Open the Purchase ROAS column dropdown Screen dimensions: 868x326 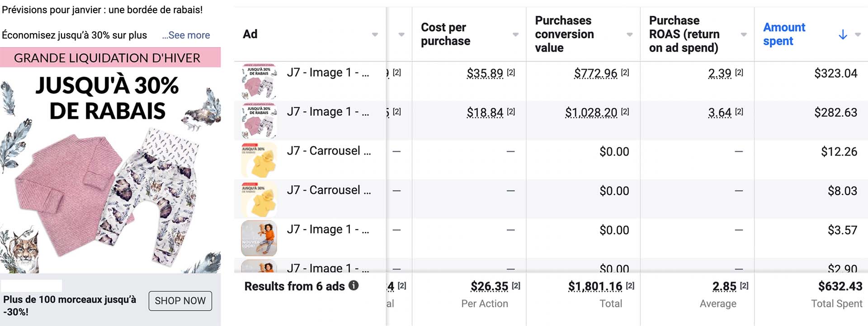(744, 35)
